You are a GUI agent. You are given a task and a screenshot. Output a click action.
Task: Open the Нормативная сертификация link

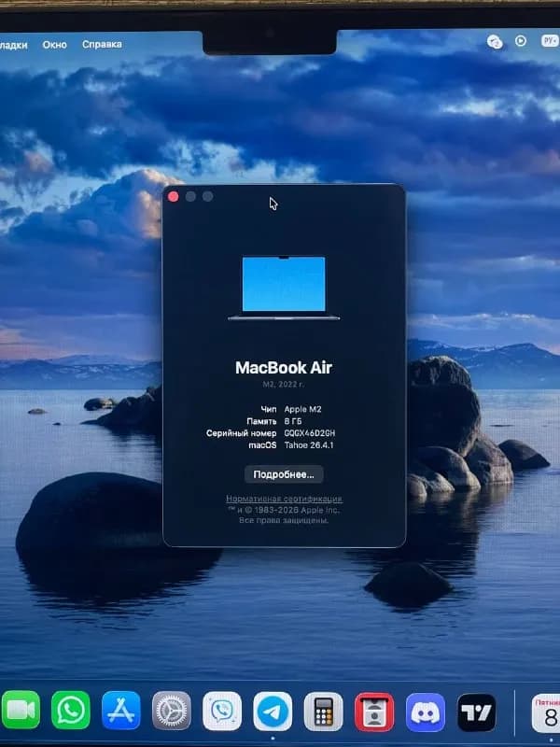pos(284,499)
